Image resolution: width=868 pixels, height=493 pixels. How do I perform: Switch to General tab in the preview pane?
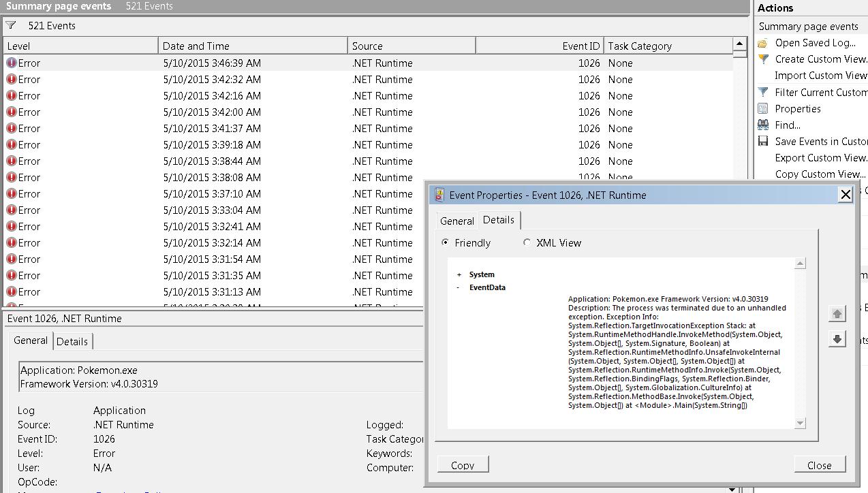point(31,340)
